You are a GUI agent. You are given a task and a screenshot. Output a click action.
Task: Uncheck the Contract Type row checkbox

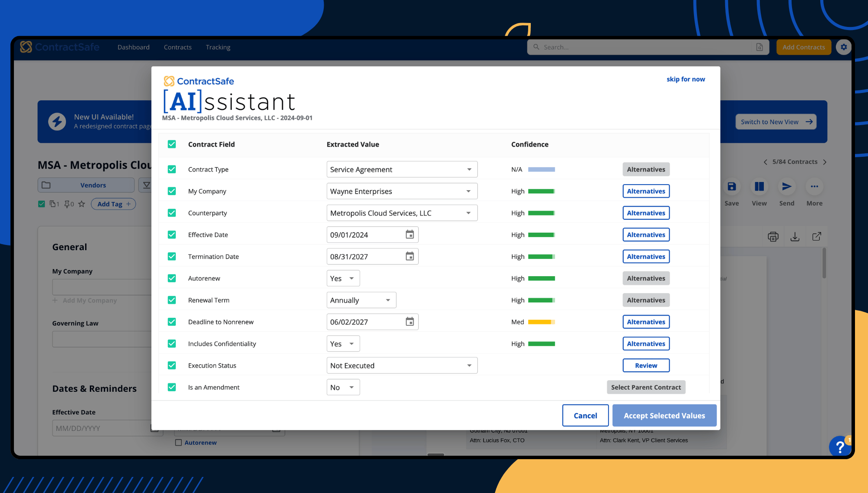coord(172,169)
